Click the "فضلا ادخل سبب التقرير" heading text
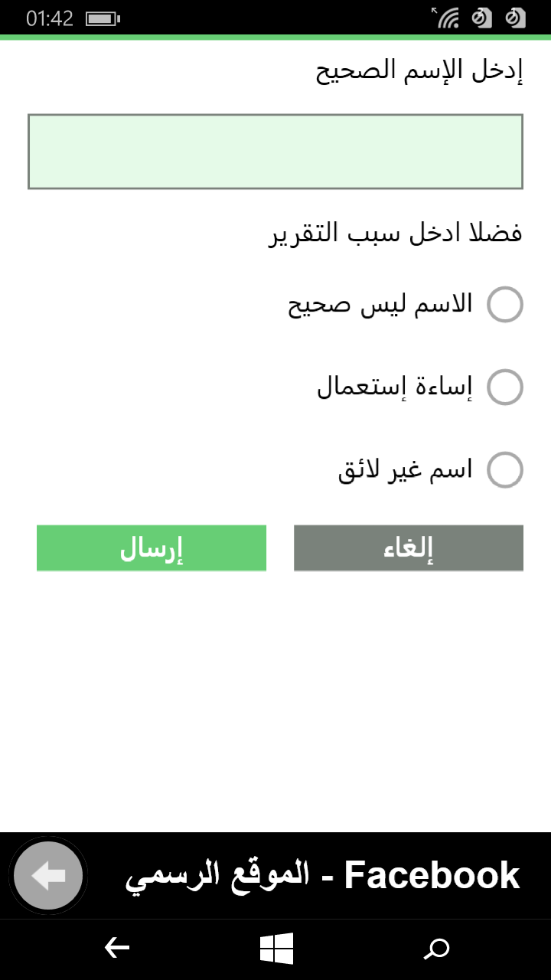The image size is (551, 980). click(x=395, y=233)
